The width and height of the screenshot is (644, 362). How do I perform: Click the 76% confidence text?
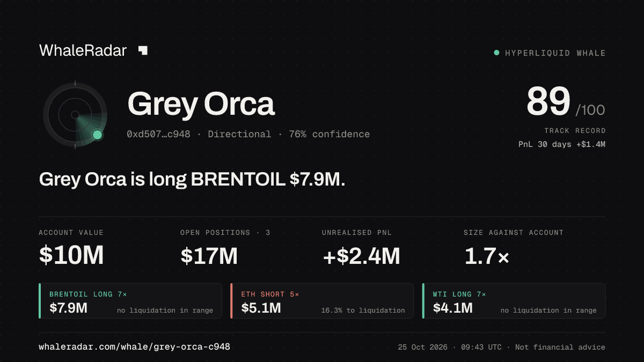[329, 134]
